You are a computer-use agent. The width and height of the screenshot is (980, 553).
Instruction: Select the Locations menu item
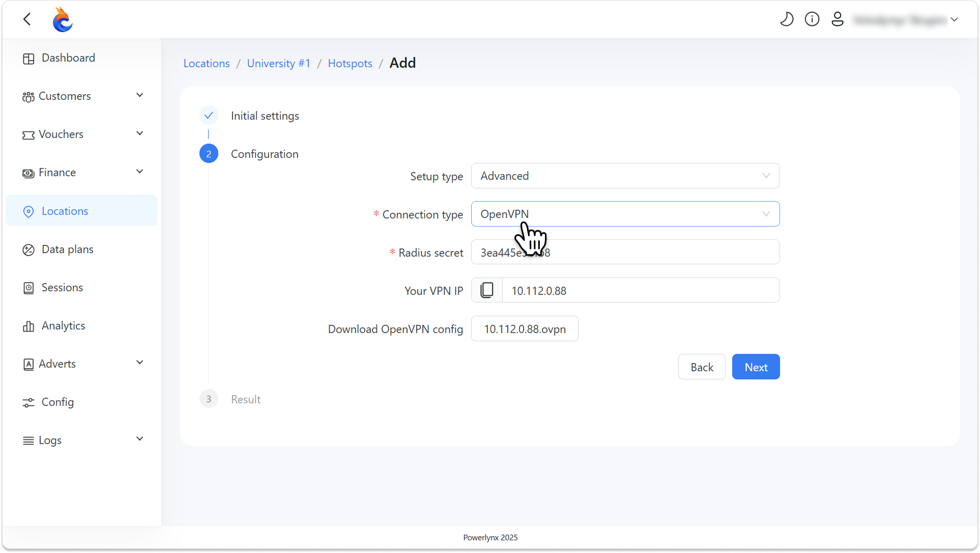tap(81, 211)
